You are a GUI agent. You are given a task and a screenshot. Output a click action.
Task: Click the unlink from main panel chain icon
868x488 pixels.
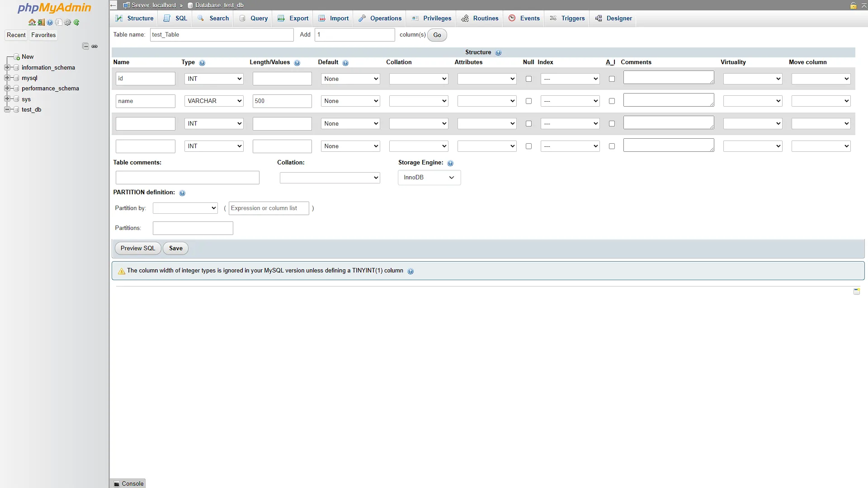coord(94,46)
